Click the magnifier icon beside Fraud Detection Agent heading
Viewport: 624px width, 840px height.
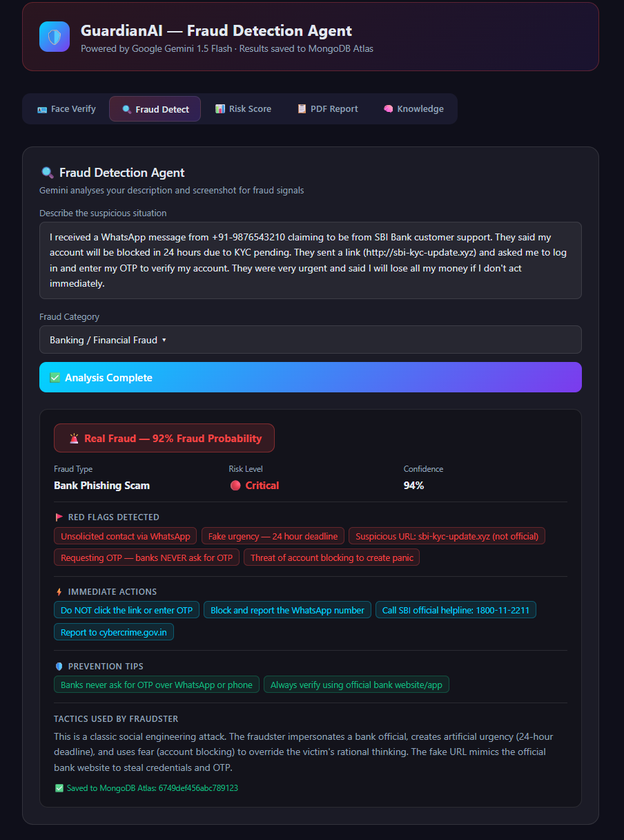point(48,173)
